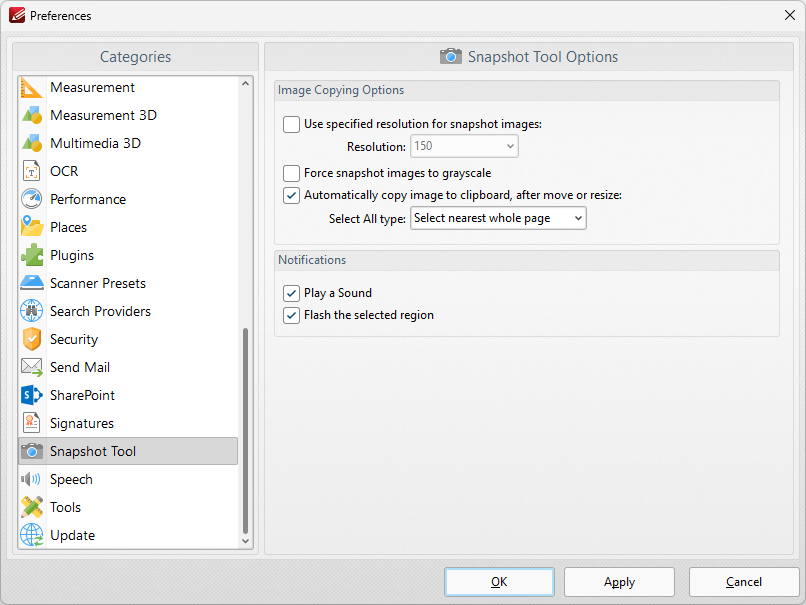Screen dimensions: 806x605
Task: Click the camera icon in Snapshot Tool Options header
Action: (451, 57)
